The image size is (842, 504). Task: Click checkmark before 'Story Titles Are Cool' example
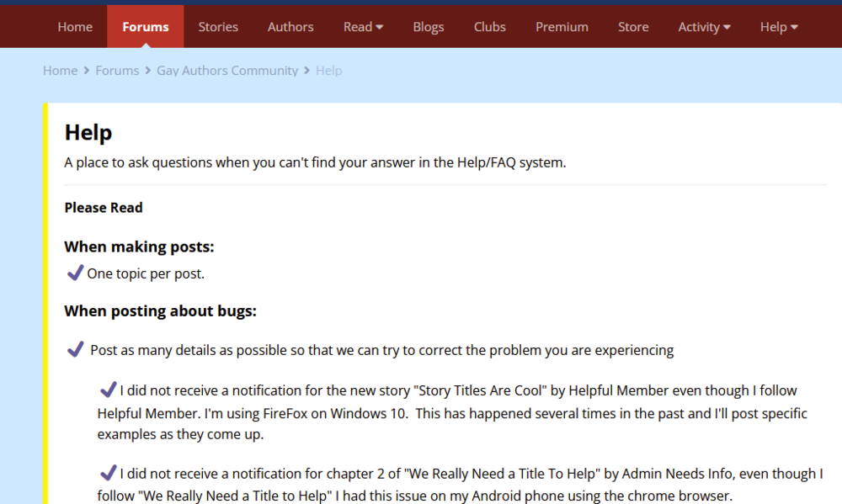pos(108,390)
